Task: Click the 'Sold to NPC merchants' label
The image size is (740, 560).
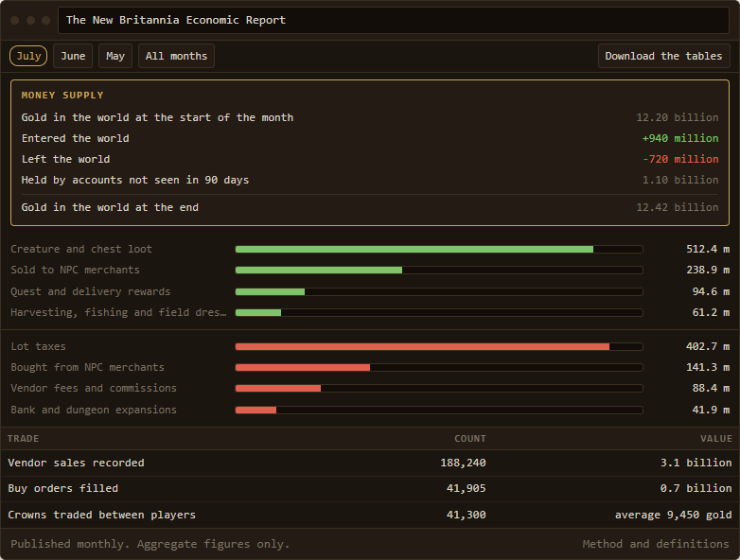Action: click(75, 270)
